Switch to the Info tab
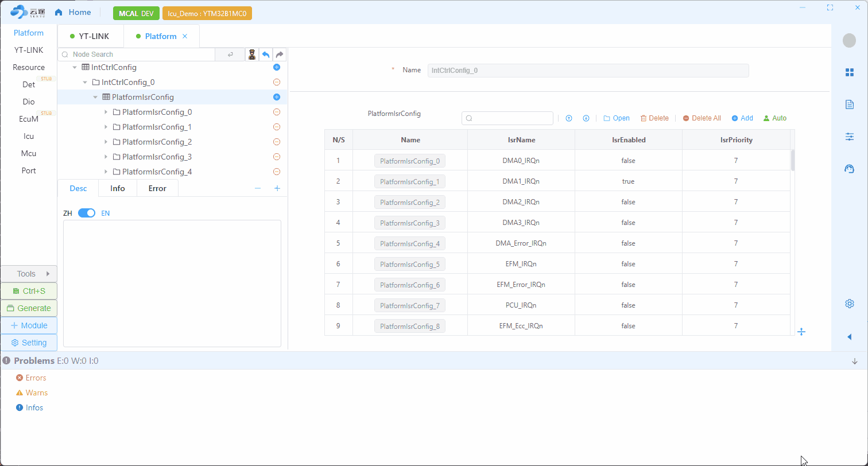This screenshot has width=868, height=466. pyautogui.click(x=118, y=188)
